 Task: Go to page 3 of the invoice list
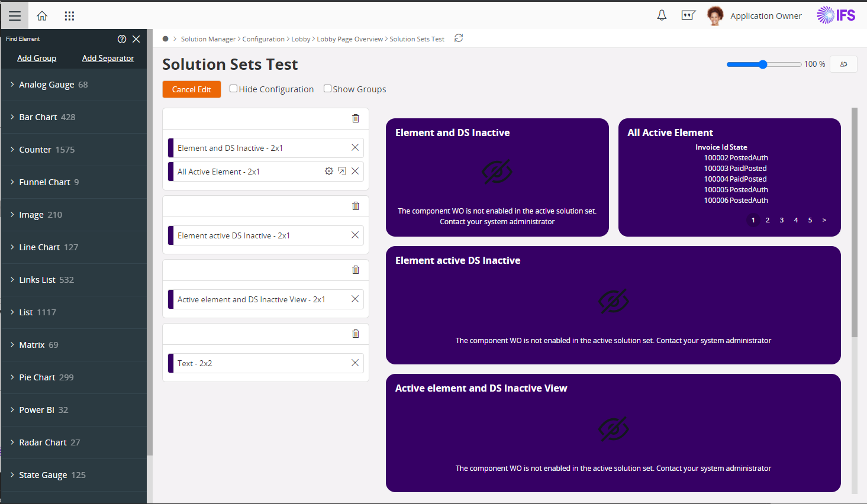pos(782,220)
